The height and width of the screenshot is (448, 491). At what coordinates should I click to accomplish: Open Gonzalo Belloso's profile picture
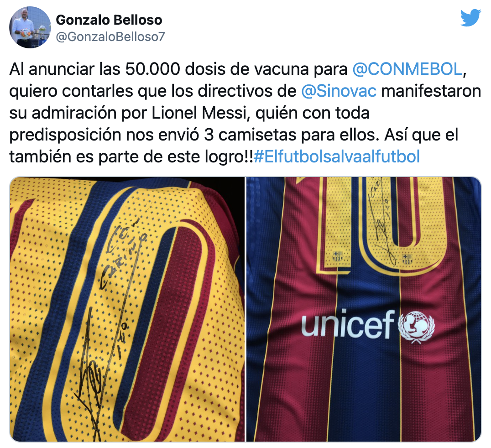coord(30,27)
